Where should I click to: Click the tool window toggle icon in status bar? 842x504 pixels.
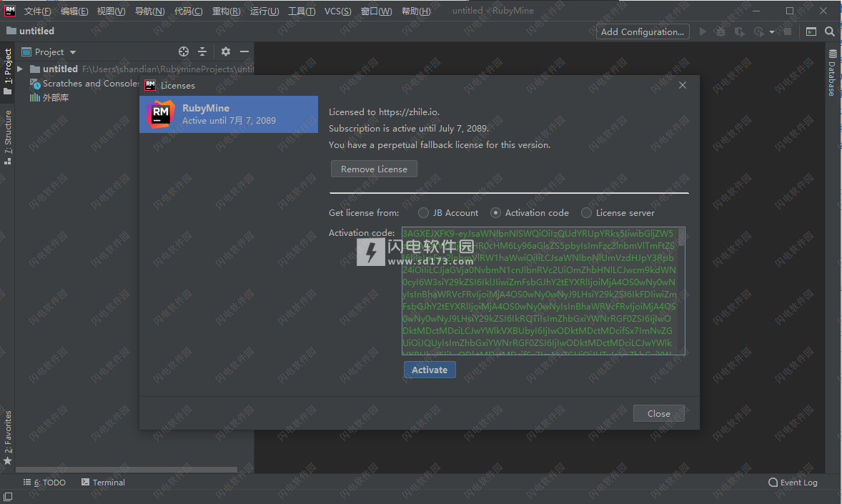8,497
